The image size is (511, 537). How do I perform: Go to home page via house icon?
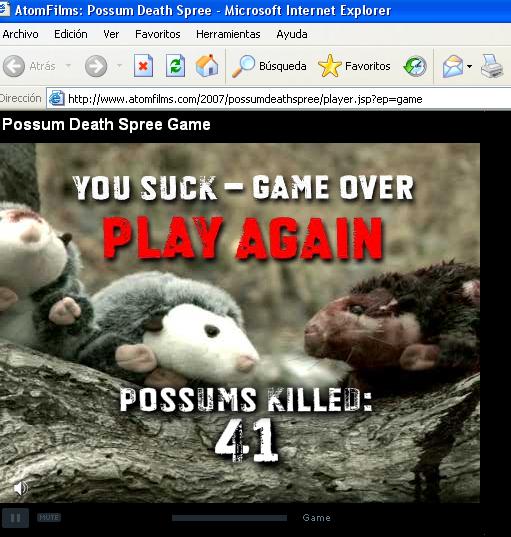point(207,65)
